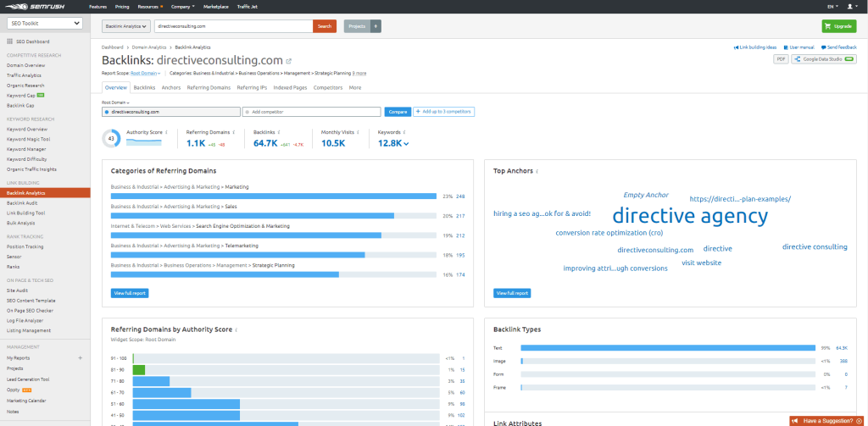This screenshot has height=426, width=868.
Task: Click Traffic Jet in the top navigation
Action: pos(247,7)
